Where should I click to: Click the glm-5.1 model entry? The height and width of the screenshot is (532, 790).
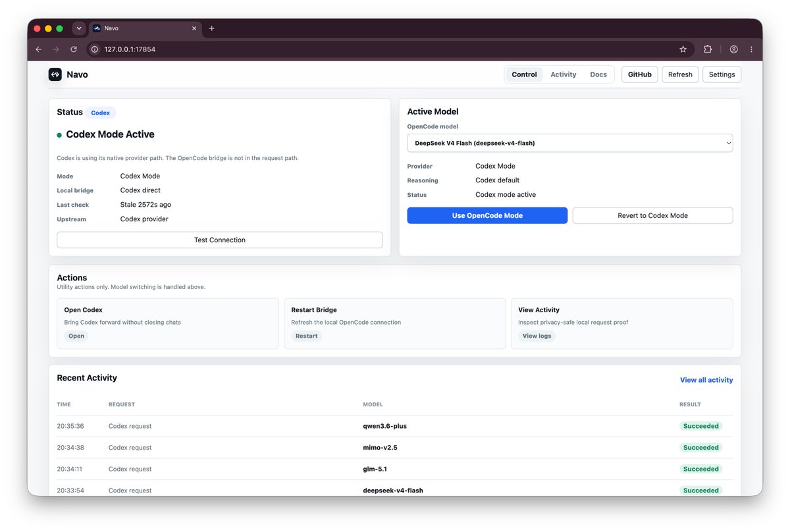coord(377,469)
